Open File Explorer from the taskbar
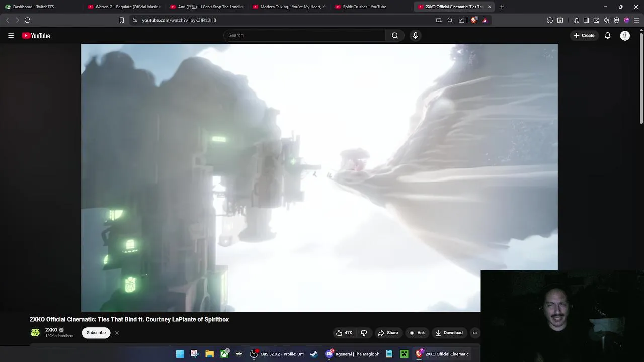Screen dimensions: 644x362 coord(209,354)
